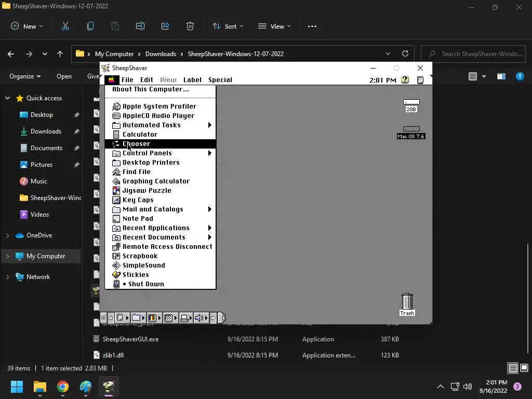
Task: Expand the Network tree node
Action: 7,277
